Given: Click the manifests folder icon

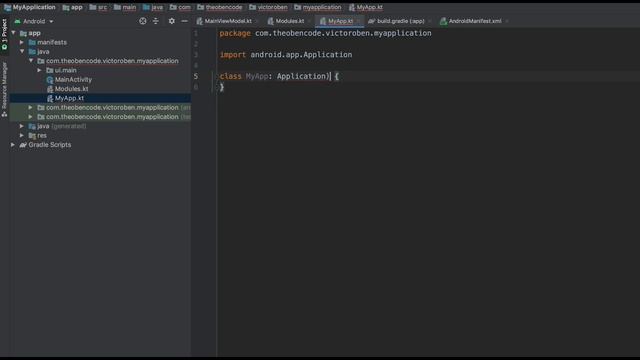Looking at the screenshot, I should tap(32, 42).
